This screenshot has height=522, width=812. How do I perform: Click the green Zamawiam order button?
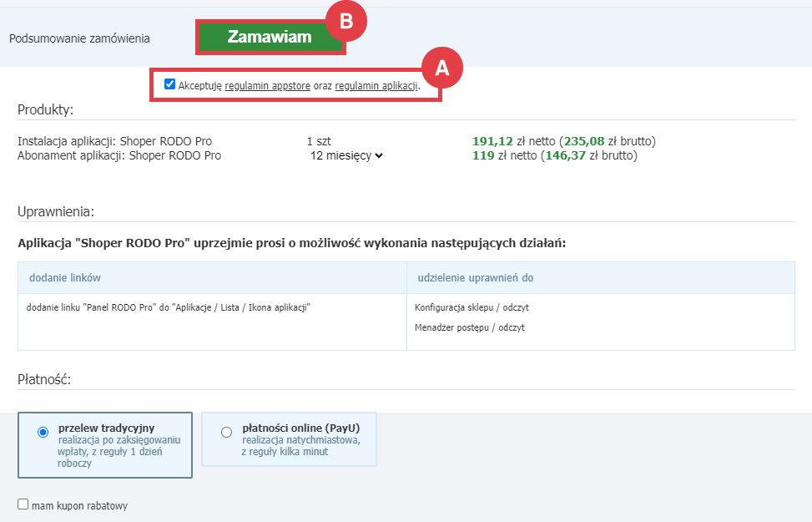(x=269, y=38)
